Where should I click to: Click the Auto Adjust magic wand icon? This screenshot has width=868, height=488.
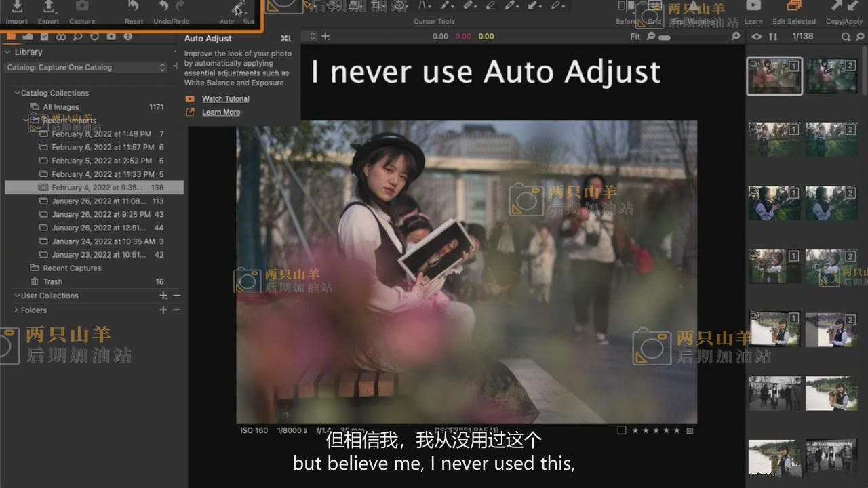point(238,8)
